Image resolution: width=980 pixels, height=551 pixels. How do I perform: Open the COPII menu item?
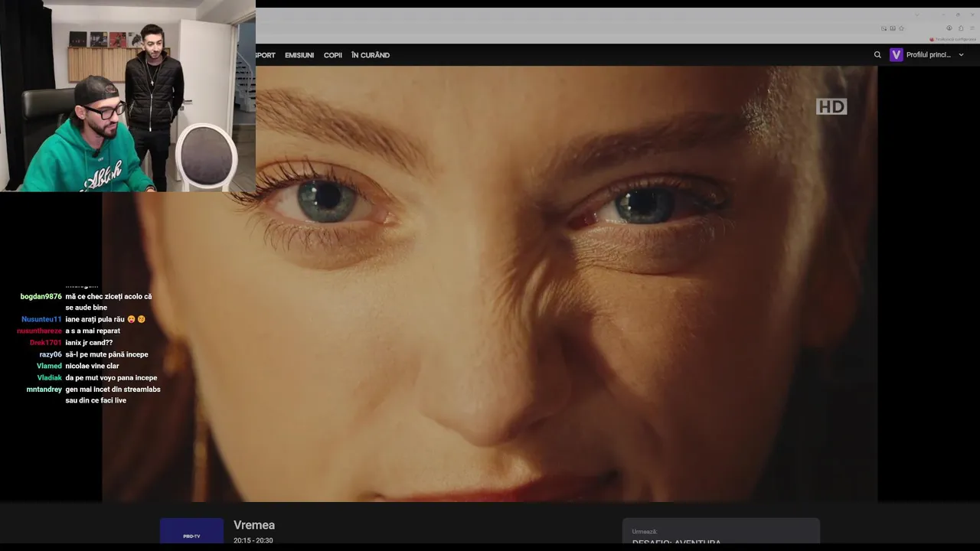click(x=333, y=55)
